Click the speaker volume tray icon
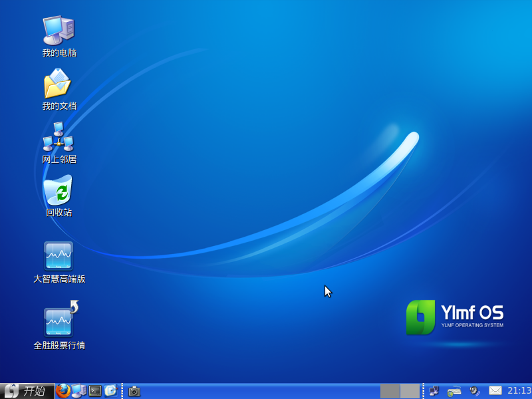 [475, 391]
